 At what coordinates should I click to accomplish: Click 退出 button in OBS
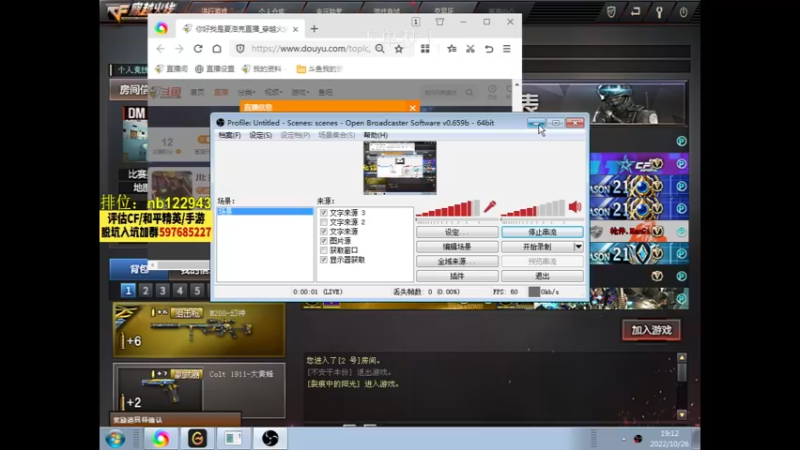click(542, 276)
